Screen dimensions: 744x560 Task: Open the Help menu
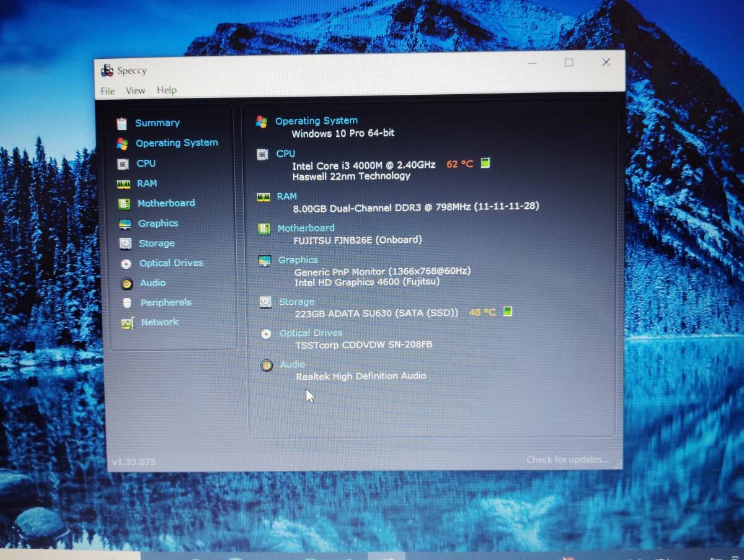[166, 90]
